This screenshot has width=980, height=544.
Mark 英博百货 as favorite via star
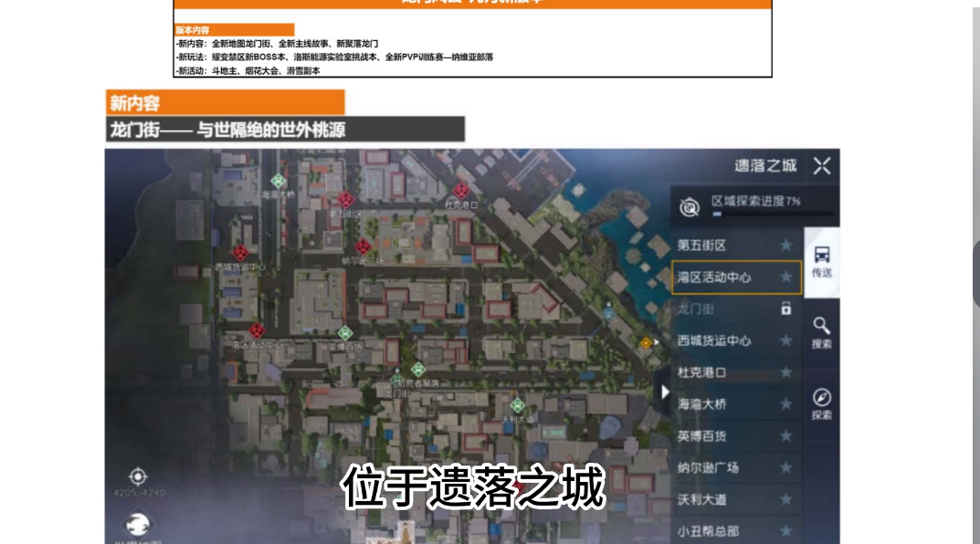point(786,436)
